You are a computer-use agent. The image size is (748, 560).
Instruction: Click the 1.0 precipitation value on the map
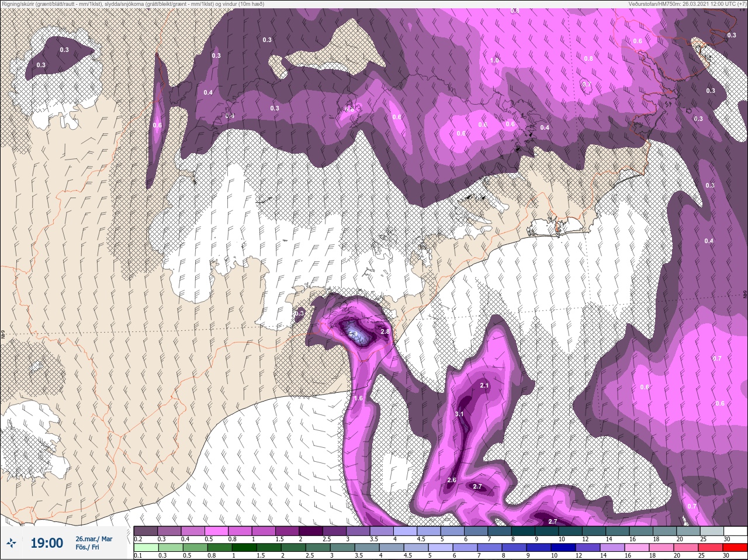coord(494,61)
